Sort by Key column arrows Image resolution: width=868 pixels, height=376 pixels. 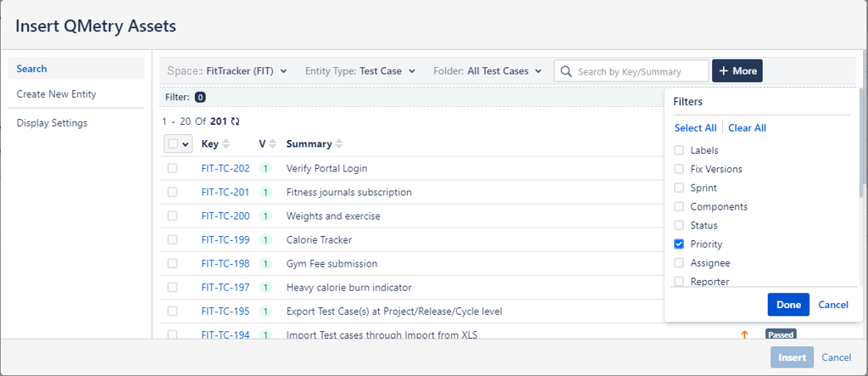click(226, 144)
